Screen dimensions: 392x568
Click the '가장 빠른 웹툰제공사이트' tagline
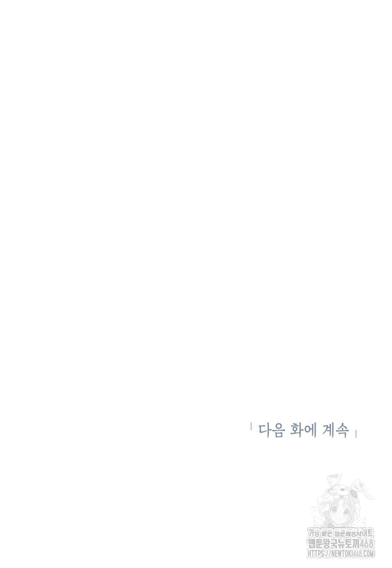pos(340,533)
